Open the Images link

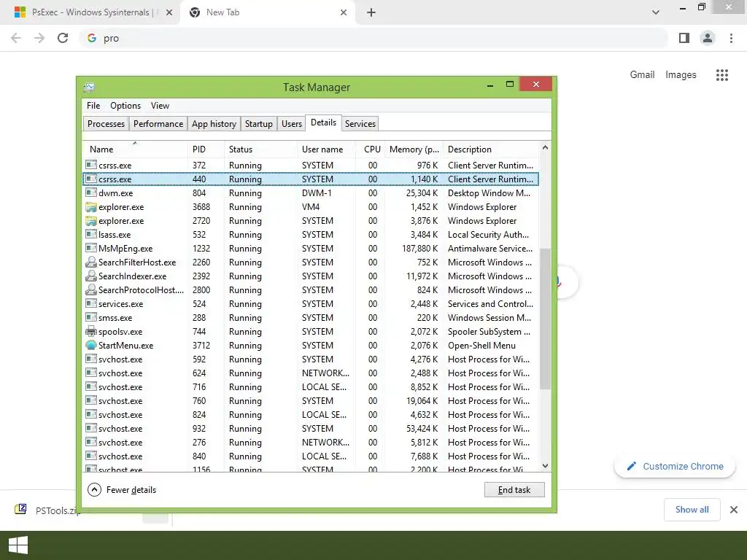pos(681,75)
